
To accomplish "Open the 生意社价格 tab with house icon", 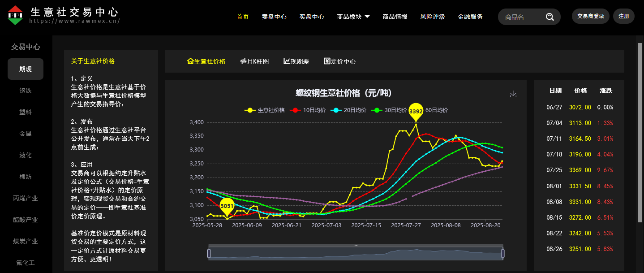I will [206, 61].
